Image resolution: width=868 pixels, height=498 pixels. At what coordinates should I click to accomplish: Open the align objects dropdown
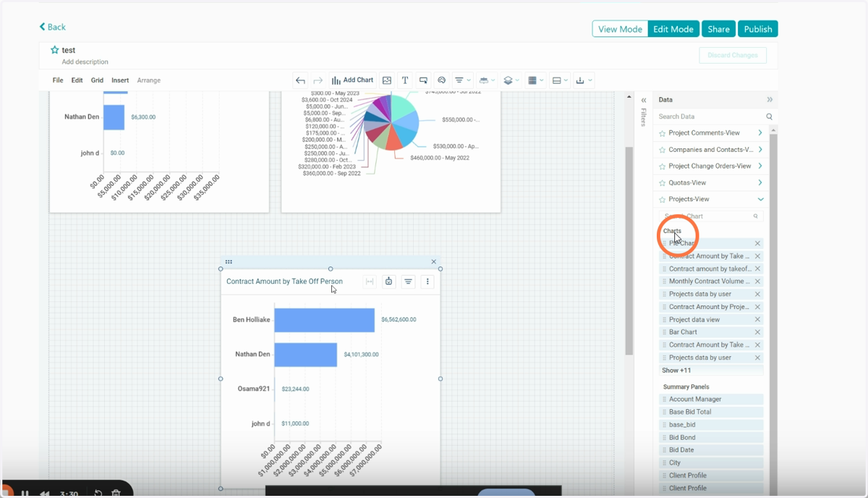point(487,80)
